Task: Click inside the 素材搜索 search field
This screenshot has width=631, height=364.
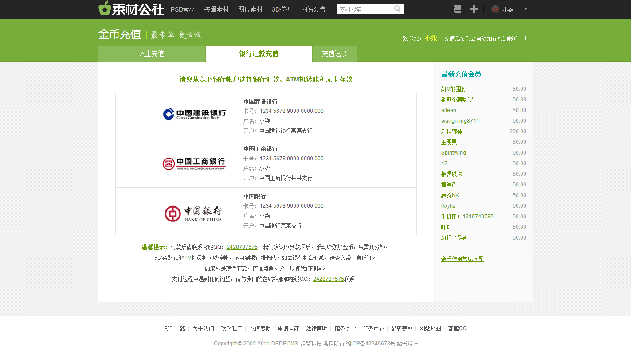Action: pos(364,9)
